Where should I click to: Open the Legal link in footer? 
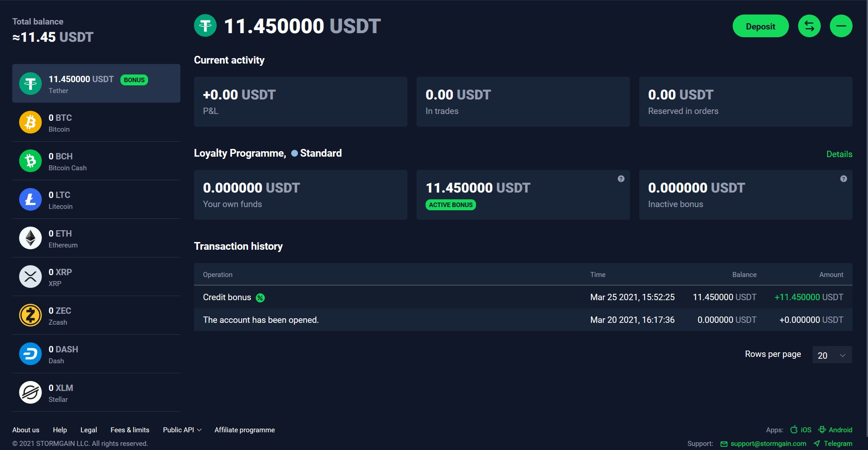pos(89,430)
